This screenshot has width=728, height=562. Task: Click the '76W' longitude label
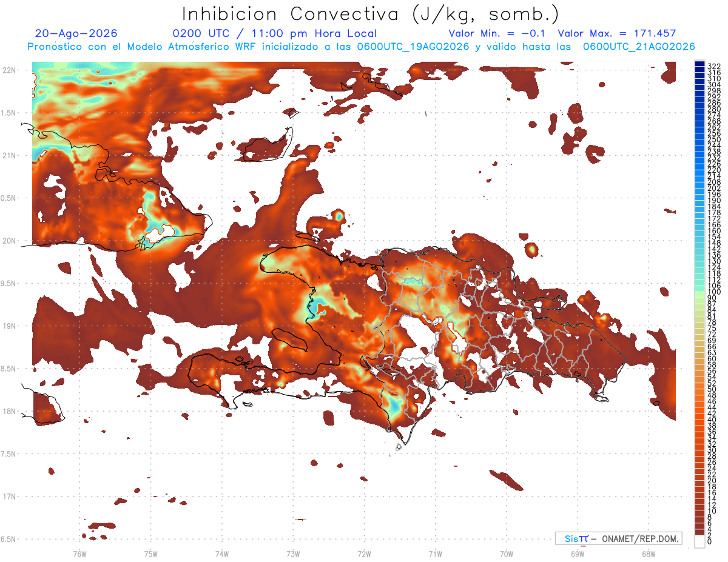[x=79, y=554]
